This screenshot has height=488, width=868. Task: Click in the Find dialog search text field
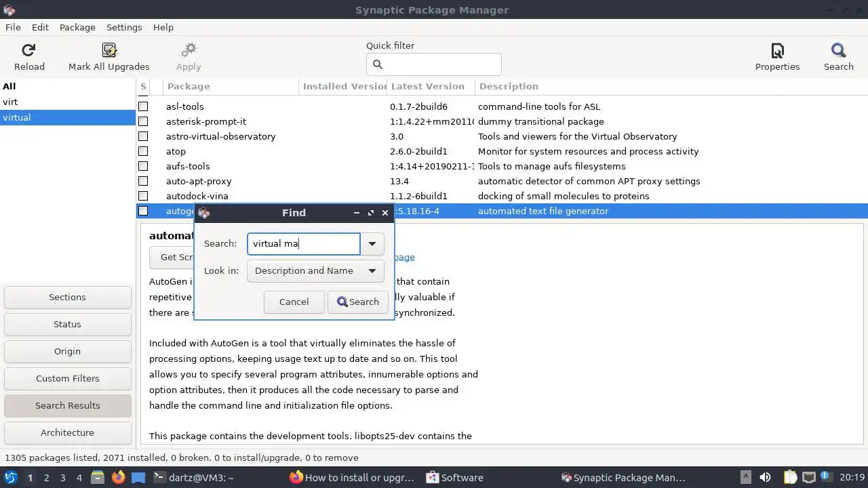click(x=304, y=243)
